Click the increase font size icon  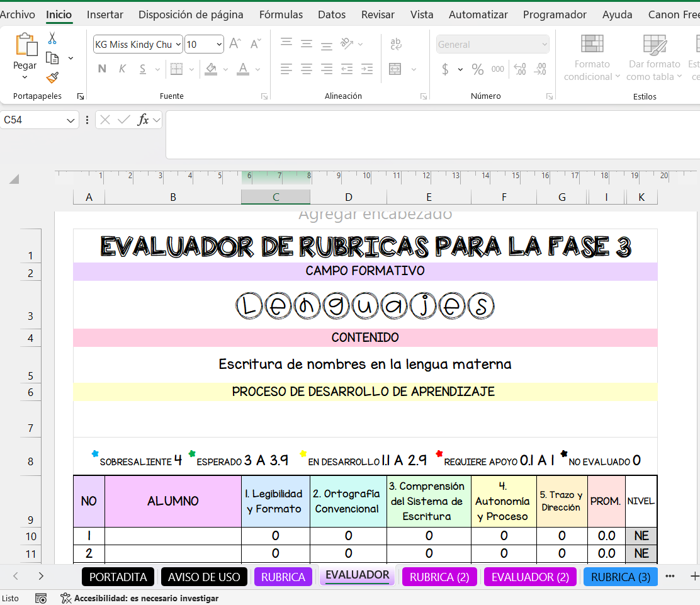pos(235,44)
